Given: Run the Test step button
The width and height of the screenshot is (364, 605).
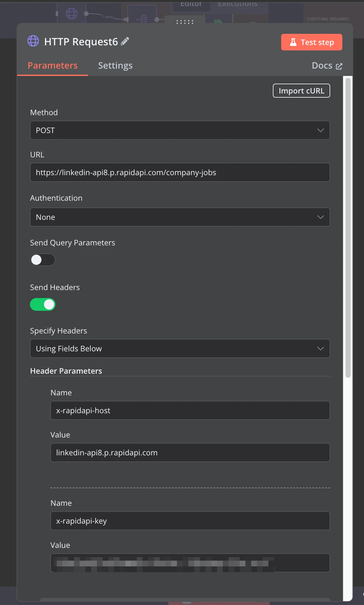Looking at the screenshot, I should pyautogui.click(x=311, y=42).
